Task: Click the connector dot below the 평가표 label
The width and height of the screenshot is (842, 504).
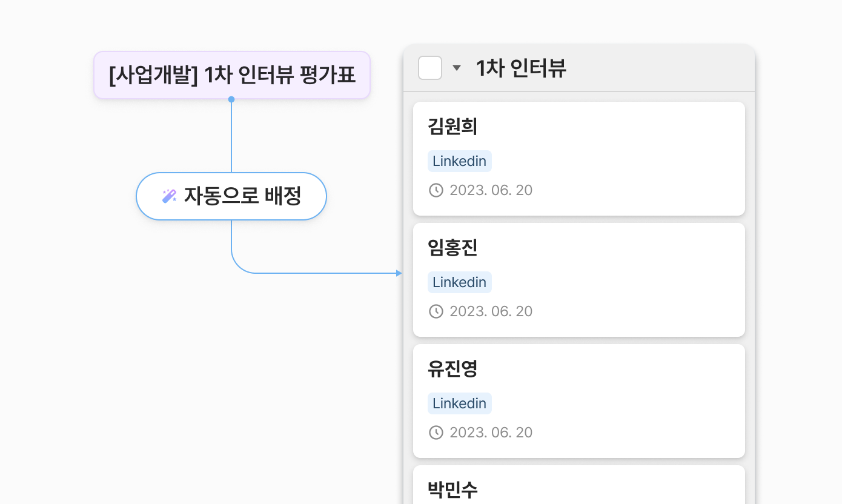Action: 231,99
